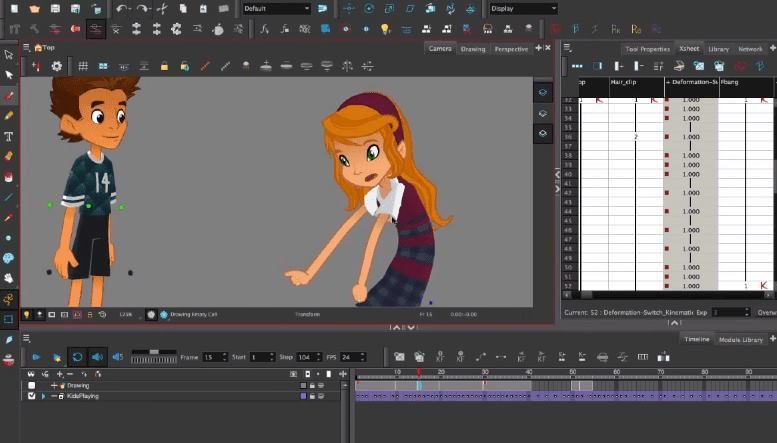777x443 pixels.
Task: Click the Undo arrow icon
Action: point(122,8)
